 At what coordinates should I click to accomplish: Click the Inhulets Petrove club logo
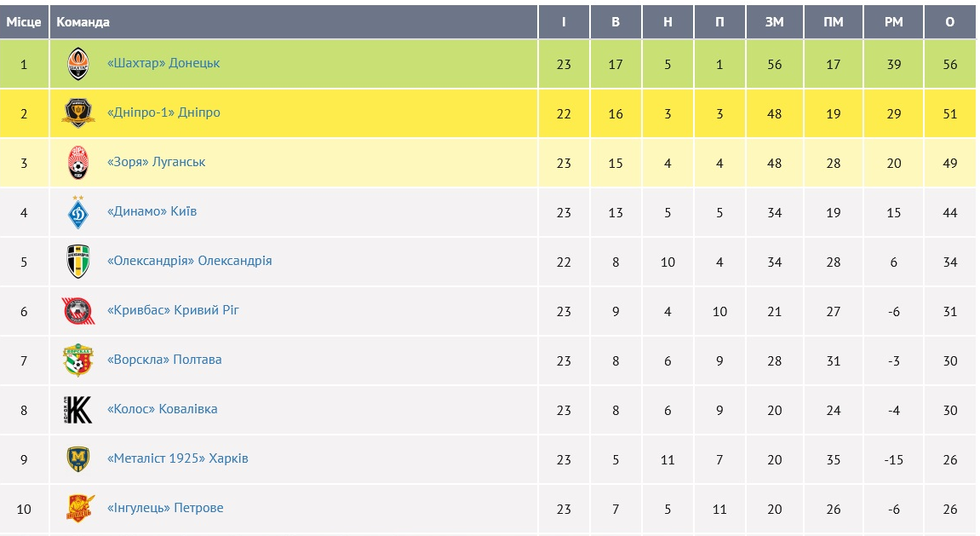click(x=78, y=509)
